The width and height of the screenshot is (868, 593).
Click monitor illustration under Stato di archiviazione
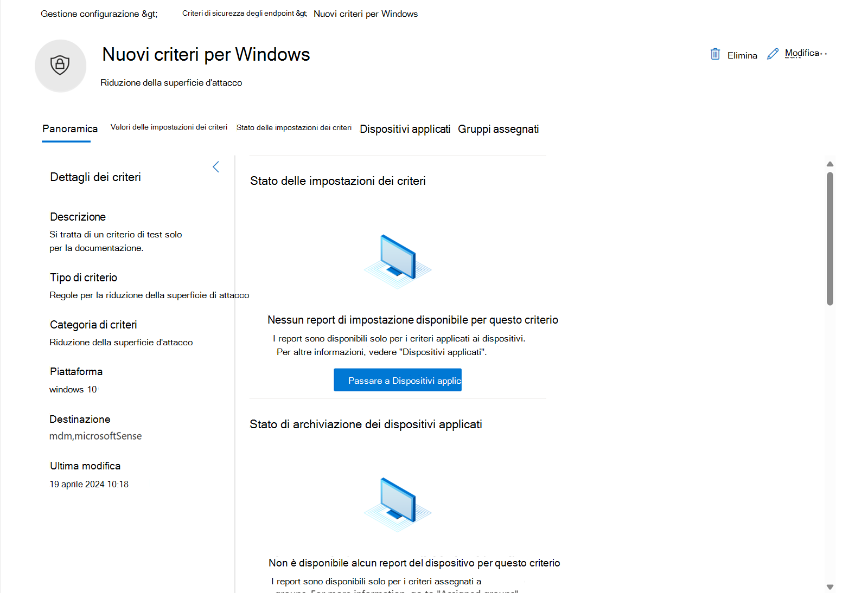coord(398,504)
